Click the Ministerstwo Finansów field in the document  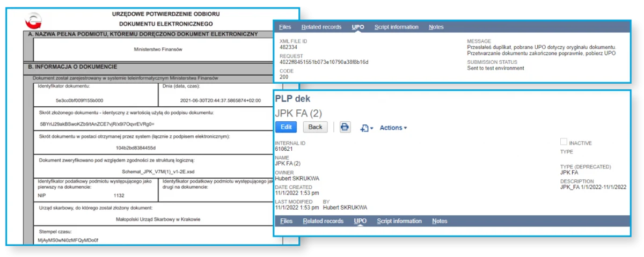point(158,49)
